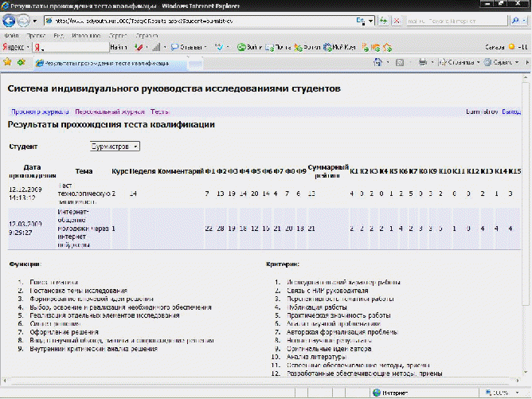This screenshot has height=399, width=532.
Task: Click the Add to Favorites icon
Action: [x=20, y=61]
